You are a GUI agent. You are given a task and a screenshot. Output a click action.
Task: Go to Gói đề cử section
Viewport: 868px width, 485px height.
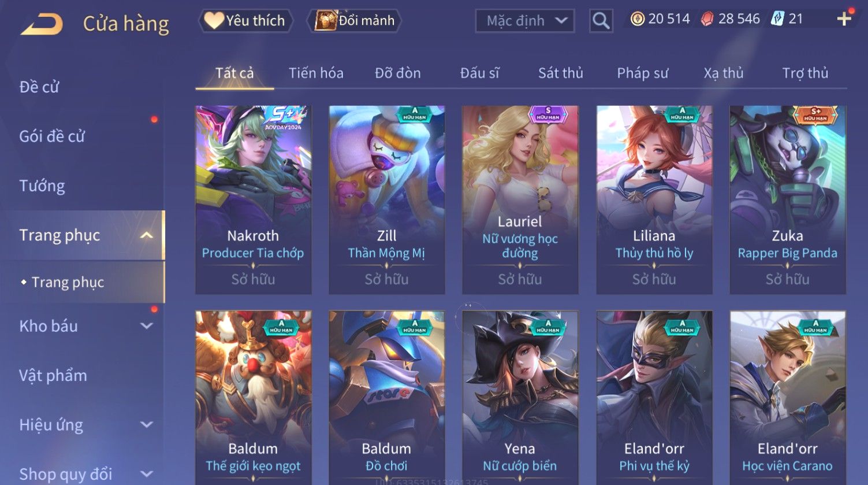coord(52,136)
